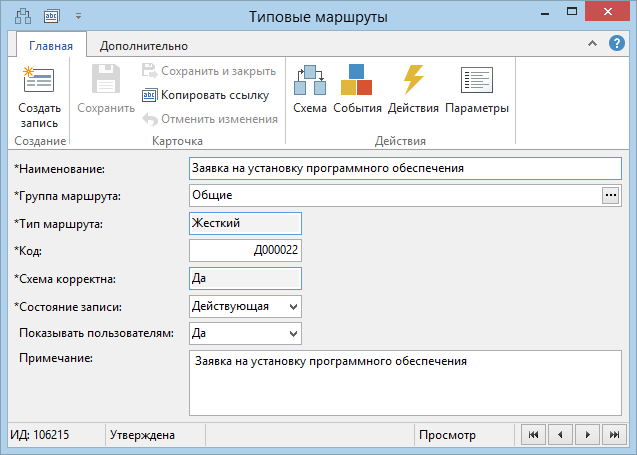Select the Главная ribbon tab
The width and height of the screenshot is (637, 455).
(x=51, y=46)
